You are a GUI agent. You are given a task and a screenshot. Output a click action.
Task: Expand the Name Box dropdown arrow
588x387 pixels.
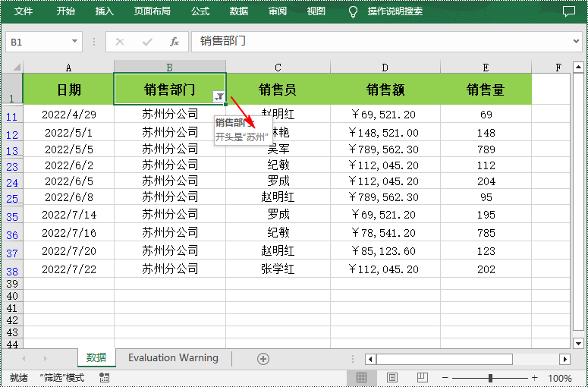click(74, 41)
